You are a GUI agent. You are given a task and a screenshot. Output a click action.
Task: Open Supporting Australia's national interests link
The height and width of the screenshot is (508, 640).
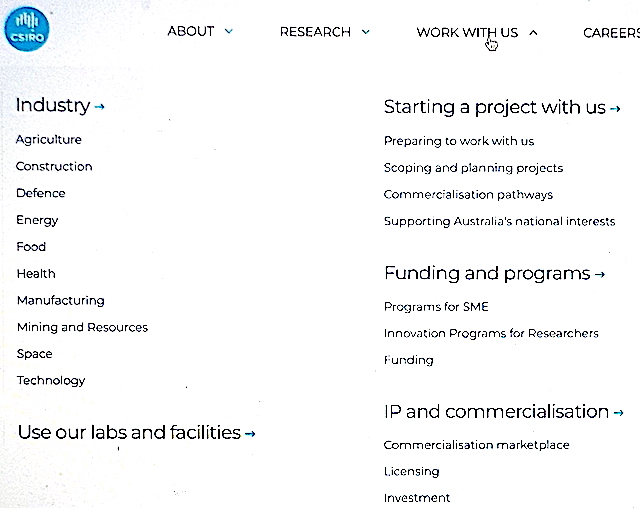[x=499, y=221]
